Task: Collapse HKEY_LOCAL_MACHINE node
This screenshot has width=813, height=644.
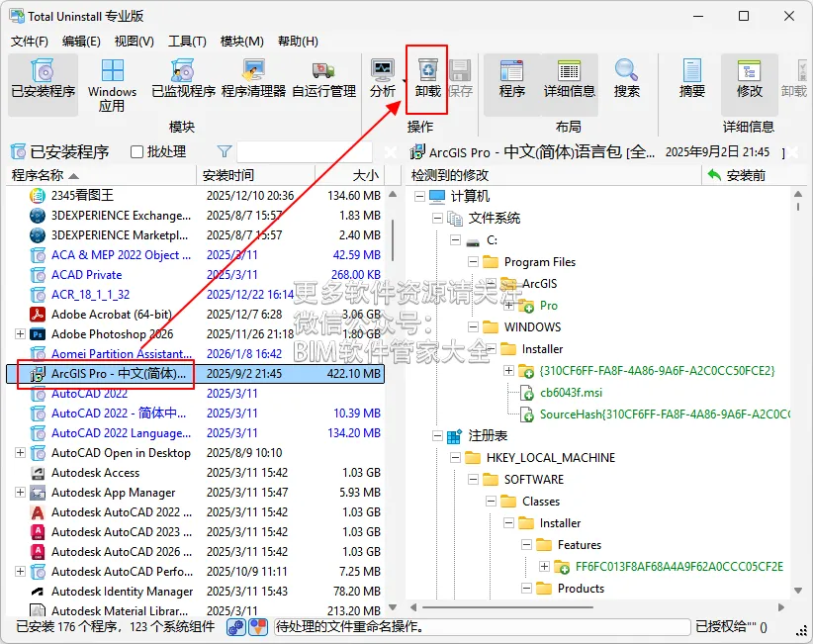Action: point(456,458)
